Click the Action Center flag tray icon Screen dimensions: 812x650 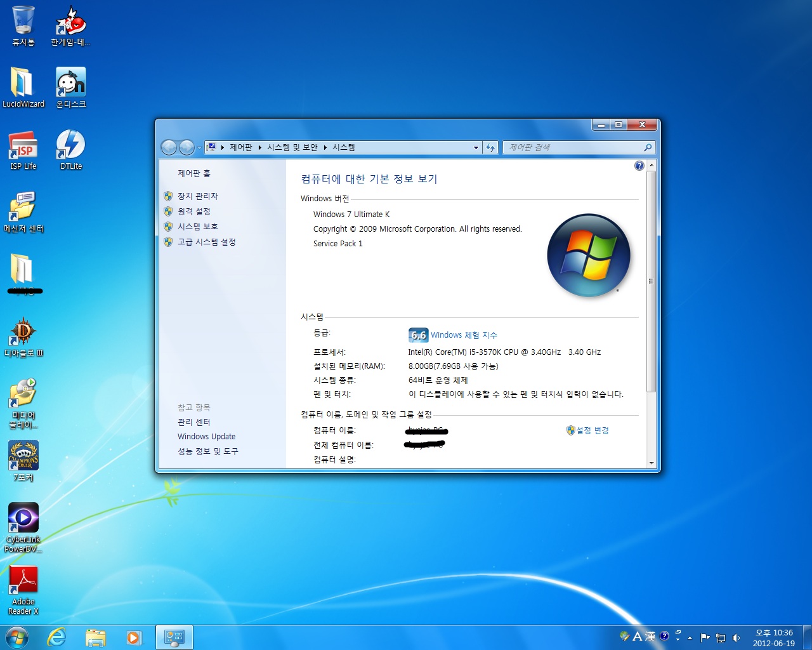[705, 637]
